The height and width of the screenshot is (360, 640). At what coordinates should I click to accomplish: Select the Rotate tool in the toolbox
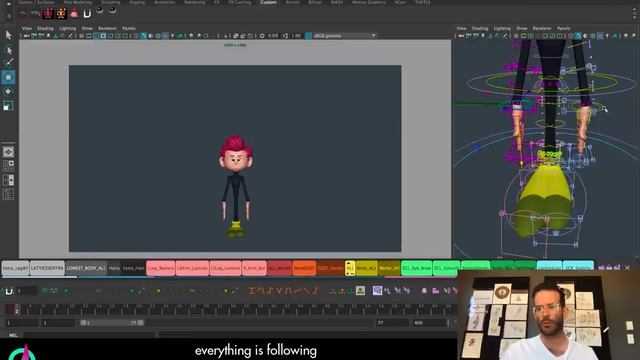point(8,91)
